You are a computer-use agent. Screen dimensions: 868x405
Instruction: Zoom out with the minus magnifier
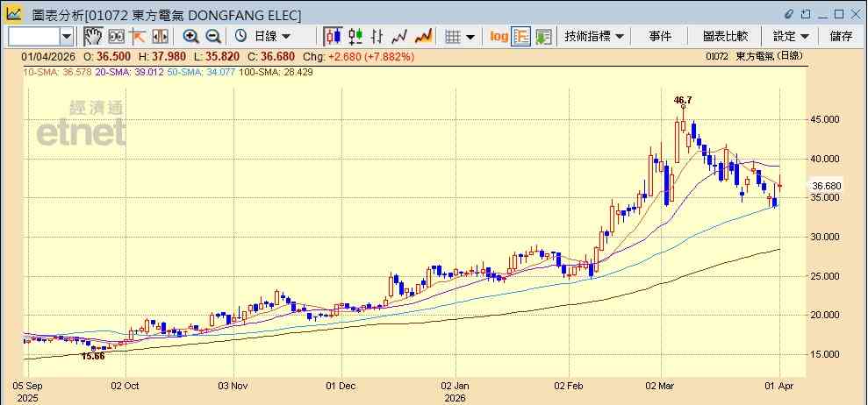coord(213,37)
